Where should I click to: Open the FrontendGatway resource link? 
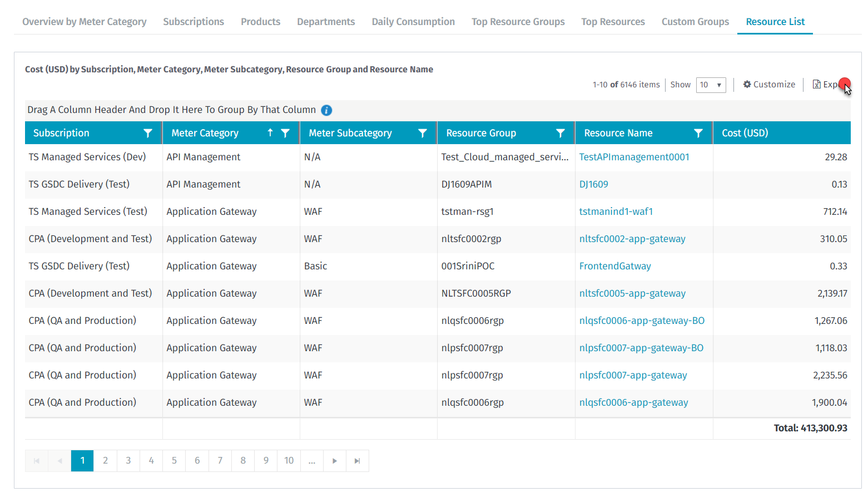click(x=615, y=266)
